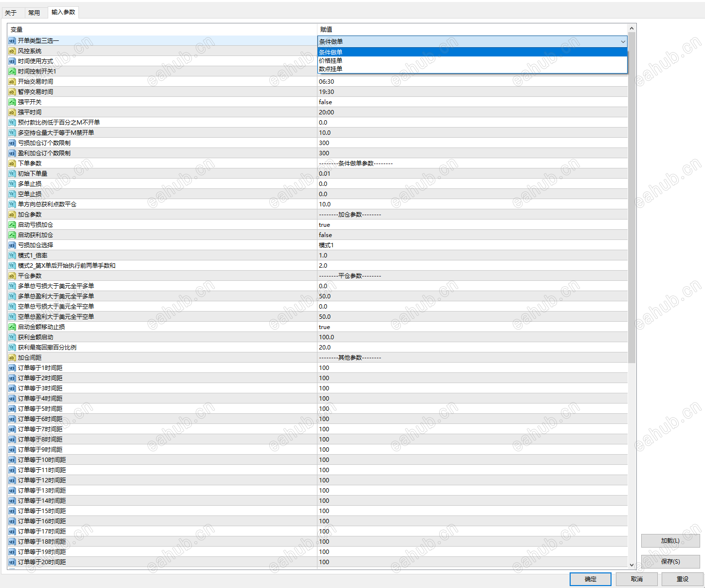Screen dimensions: 705x588
Task: Select the 多单总盈利大于美元全平多单 row label
Action: tap(56, 296)
